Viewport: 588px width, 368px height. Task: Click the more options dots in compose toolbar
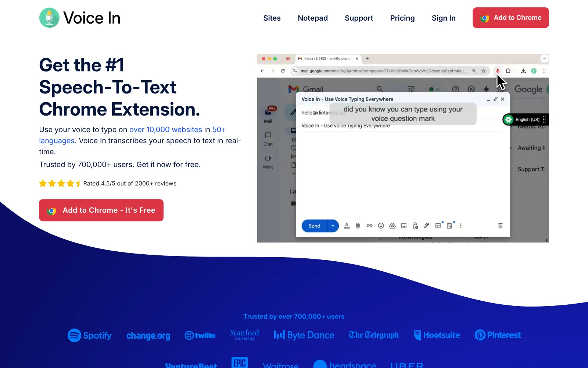pos(461,226)
